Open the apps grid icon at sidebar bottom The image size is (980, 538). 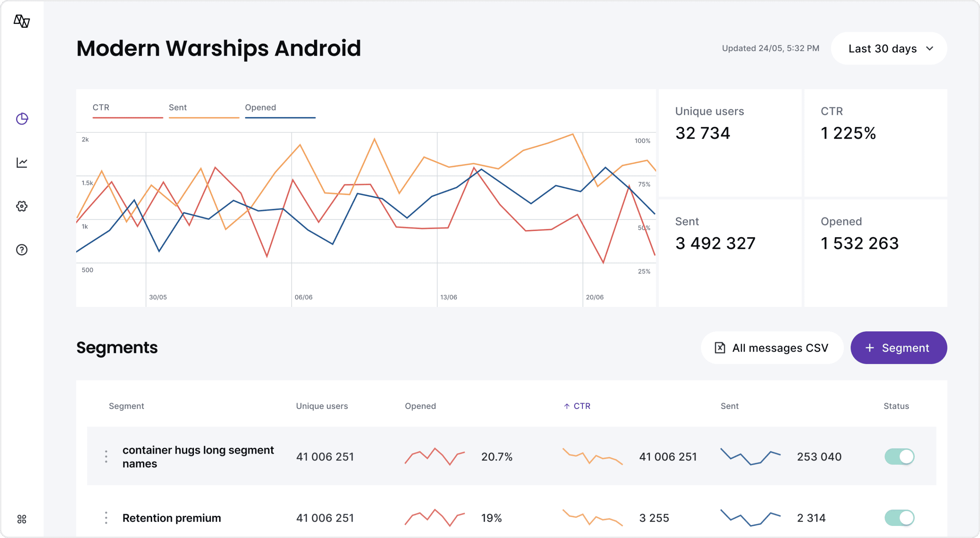click(22, 519)
